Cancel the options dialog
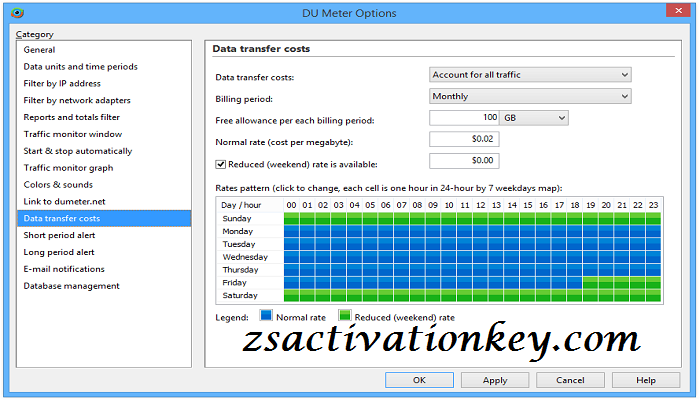 570,380
